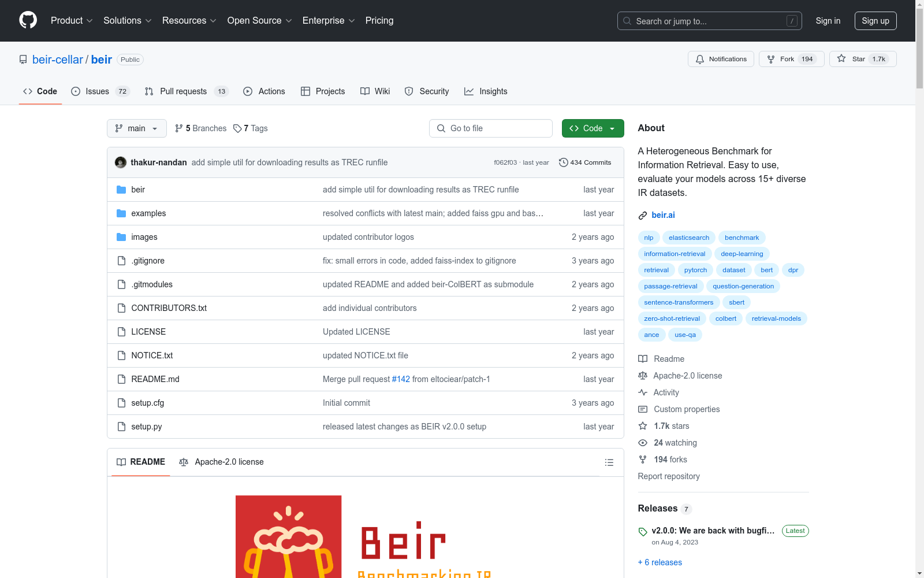Viewport: 924px width, 578px height.
Task: Click the images folder icon
Action: (x=121, y=237)
